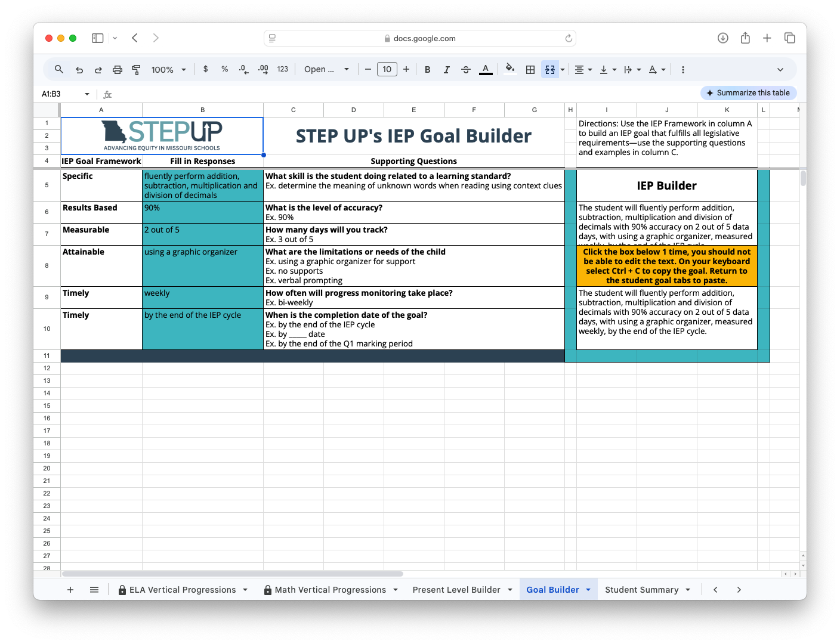
Task: Open horizontal align dropdown
Action: (x=583, y=70)
